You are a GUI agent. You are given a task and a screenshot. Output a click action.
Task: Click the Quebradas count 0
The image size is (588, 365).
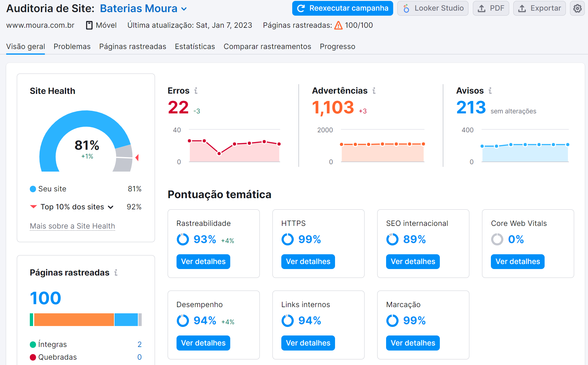(x=140, y=357)
